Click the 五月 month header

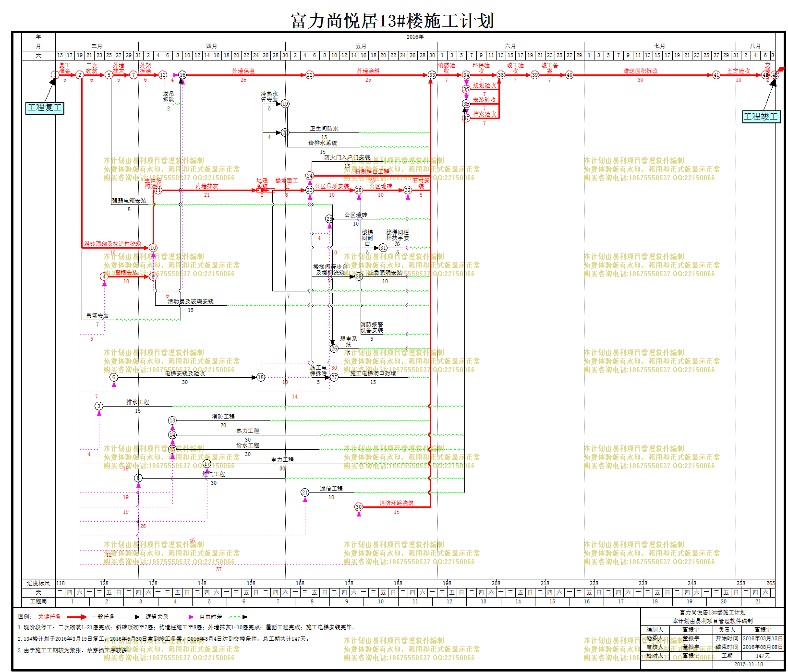point(361,46)
